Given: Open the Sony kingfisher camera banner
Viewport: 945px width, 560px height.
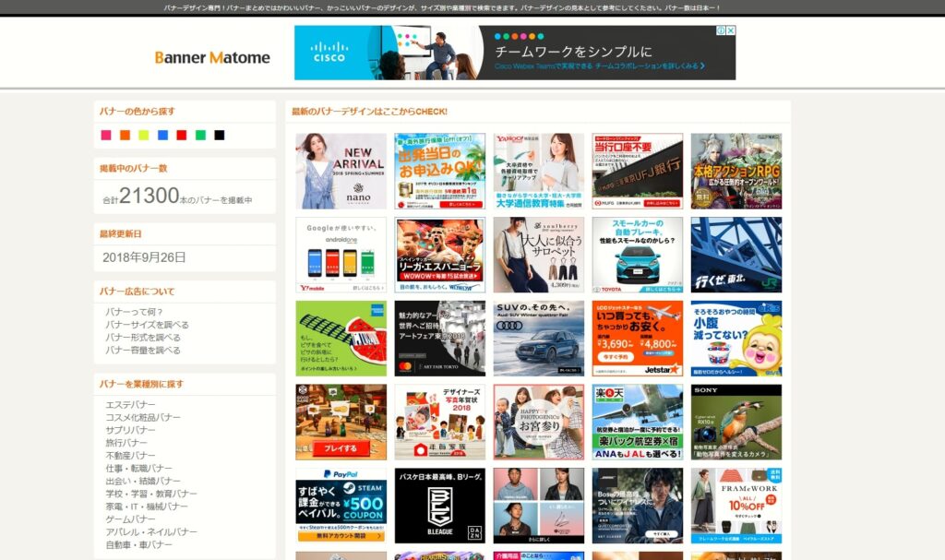Looking at the screenshot, I should pos(736,422).
